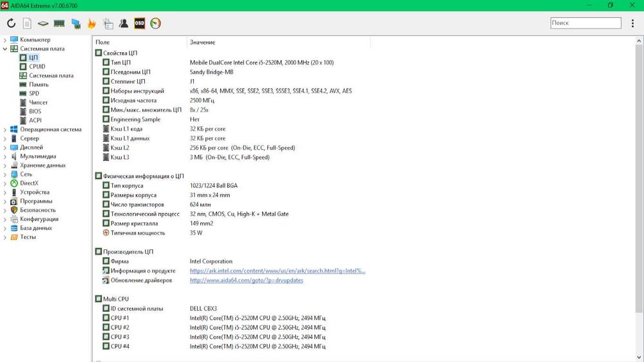
Task: Expand the Операционная система node
Action: click(5, 129)
